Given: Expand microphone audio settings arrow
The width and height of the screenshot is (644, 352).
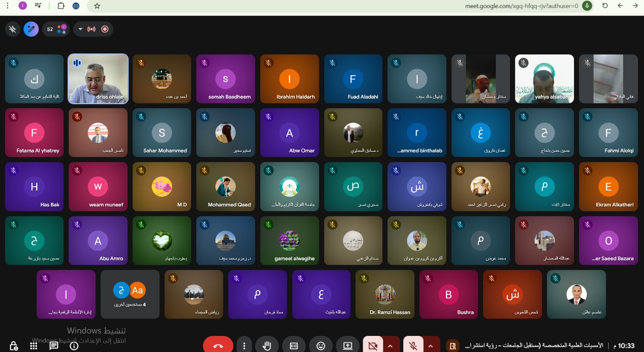Looking at the screenshot, I should (431, 346).
